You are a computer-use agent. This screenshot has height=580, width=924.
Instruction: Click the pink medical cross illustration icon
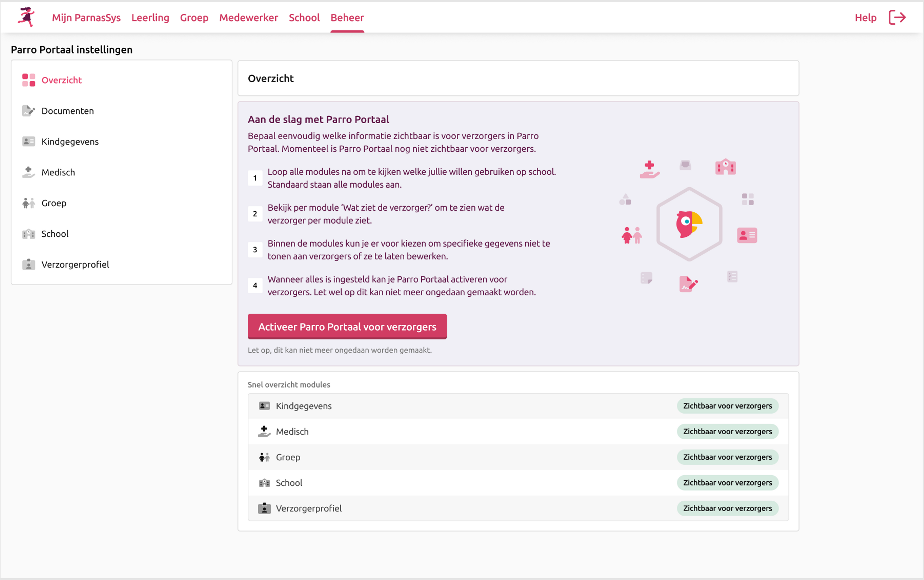649,169
